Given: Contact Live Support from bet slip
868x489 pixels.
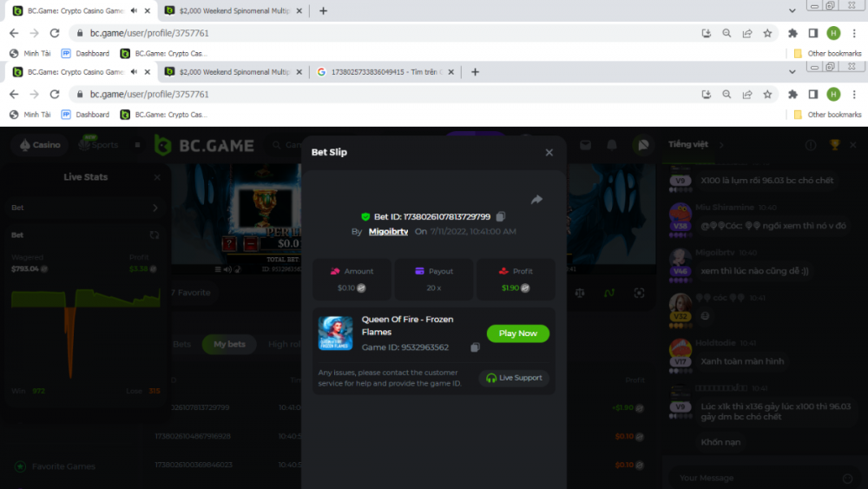Looking at the screenshot, I should (514, 378).
